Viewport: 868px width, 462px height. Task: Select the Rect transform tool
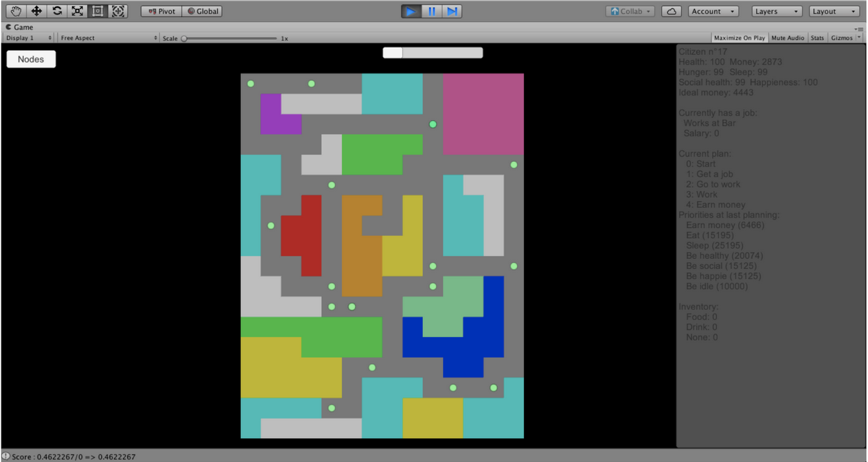click(x=98, y=11)
